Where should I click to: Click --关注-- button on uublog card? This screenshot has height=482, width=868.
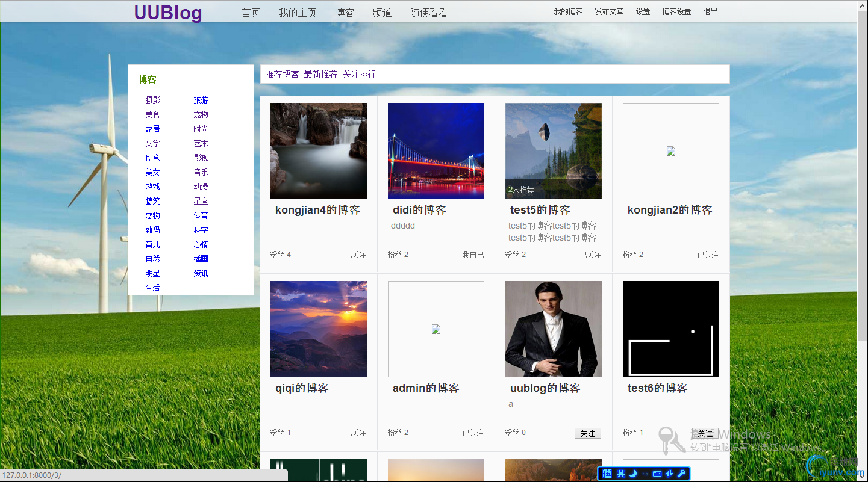pos(588,433)
